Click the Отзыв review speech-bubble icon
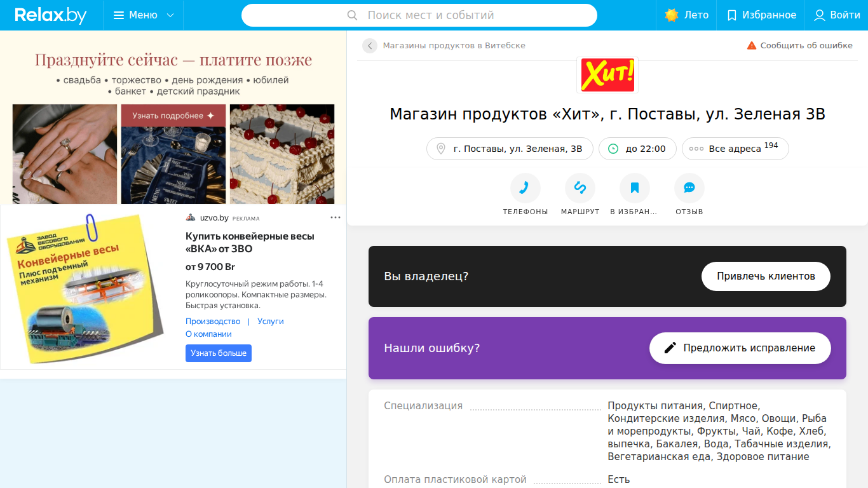 (x=689, y=188)
